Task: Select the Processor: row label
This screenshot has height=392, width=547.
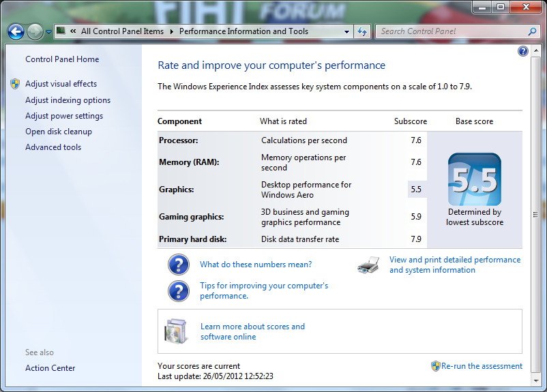Action: click(x=178, y=140)
